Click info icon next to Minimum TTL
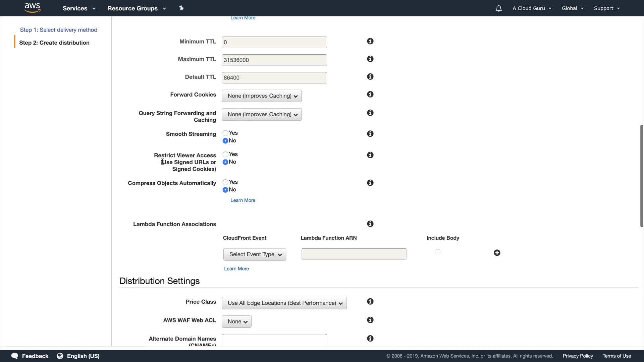Screen dimensions: 644x362 (370, 41)
